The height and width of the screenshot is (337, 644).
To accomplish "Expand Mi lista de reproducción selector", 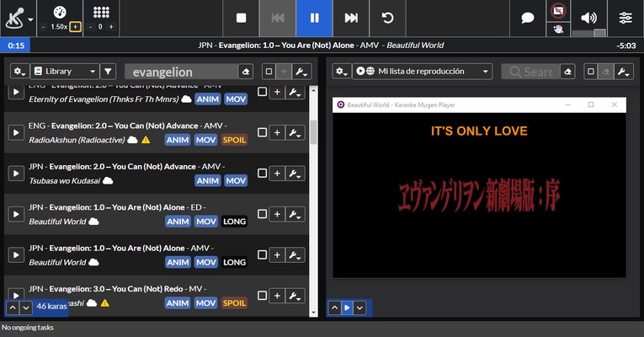I will (x=423, y=72).
